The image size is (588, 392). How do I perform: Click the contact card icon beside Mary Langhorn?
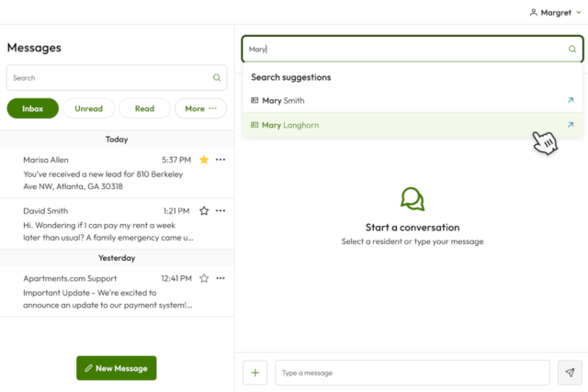[254, 125]
